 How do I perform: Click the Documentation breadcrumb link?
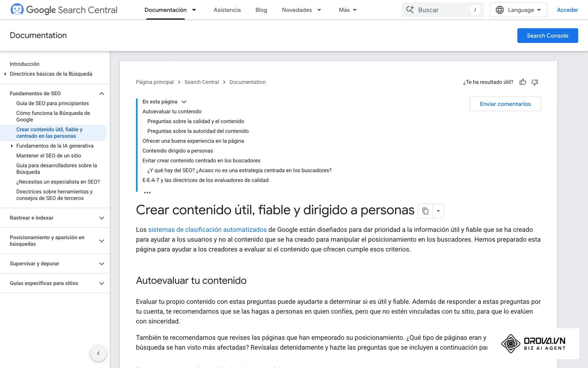[x=247, y=82]
